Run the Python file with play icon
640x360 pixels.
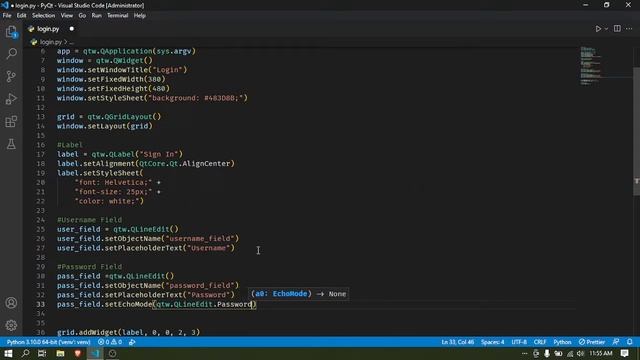coord(598,29)
